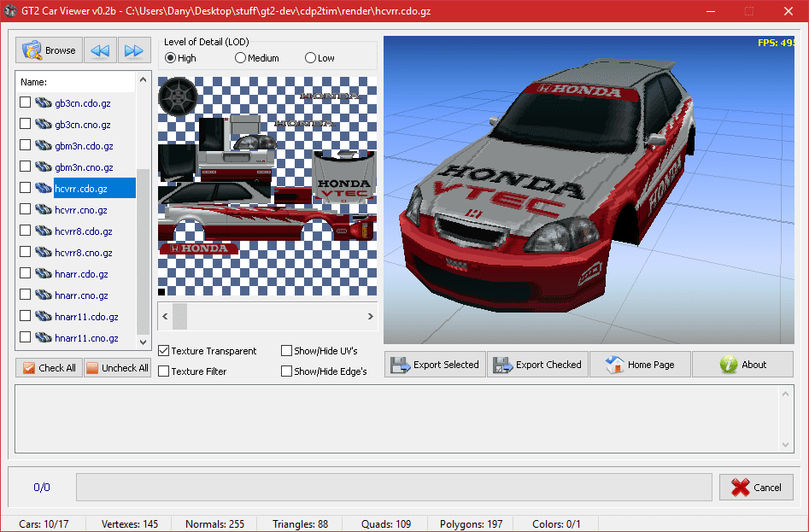
Task: Select file hnarr.cno.gz in list
Action: click(x=81, y=295)
